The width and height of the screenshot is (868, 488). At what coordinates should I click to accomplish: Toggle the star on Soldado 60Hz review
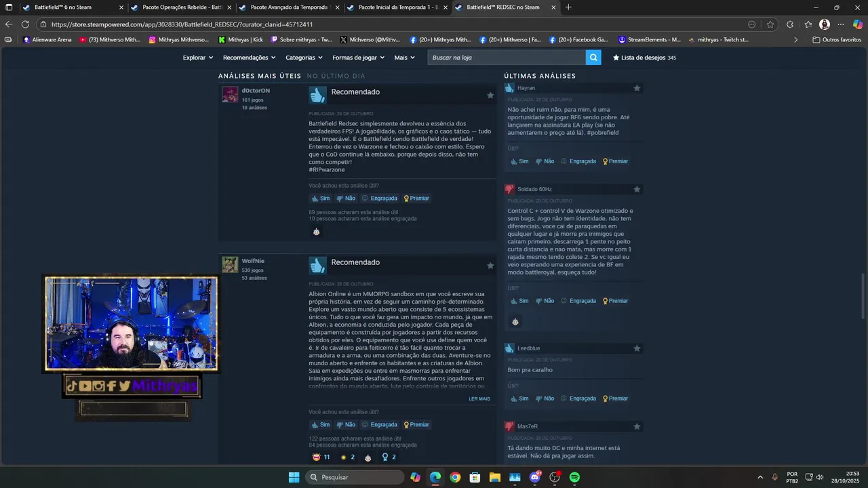(x=637, y=189)
